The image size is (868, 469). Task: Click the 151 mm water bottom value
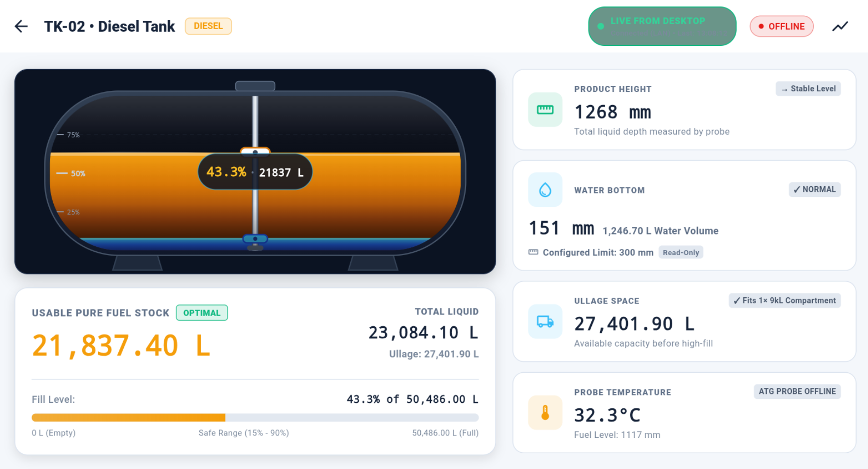tap(561, 228)
